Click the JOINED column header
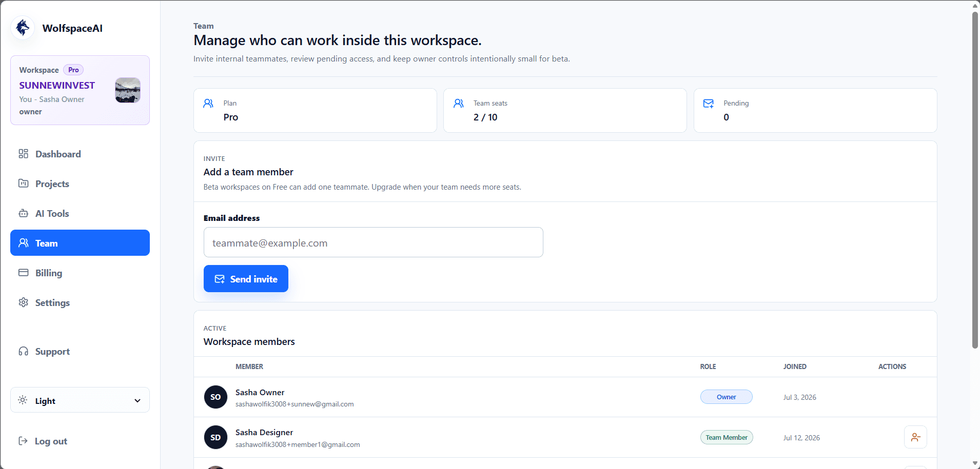The height and width of the screenshot is (469, 980). [795, 367]
